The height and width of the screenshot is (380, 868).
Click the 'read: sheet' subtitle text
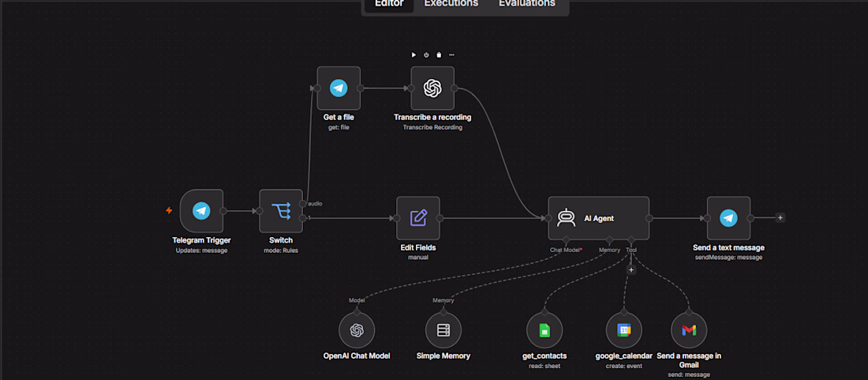[x=544, y=366]
